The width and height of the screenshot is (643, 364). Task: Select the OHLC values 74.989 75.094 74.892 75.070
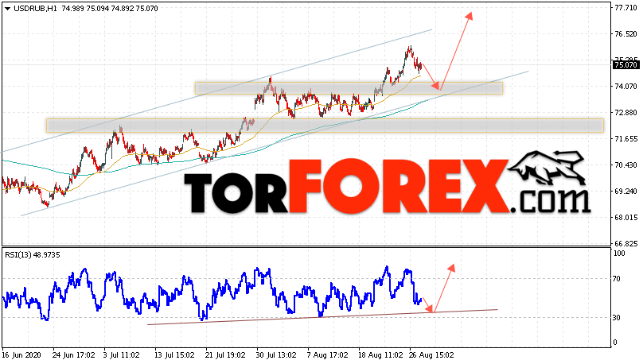(110, 9)
